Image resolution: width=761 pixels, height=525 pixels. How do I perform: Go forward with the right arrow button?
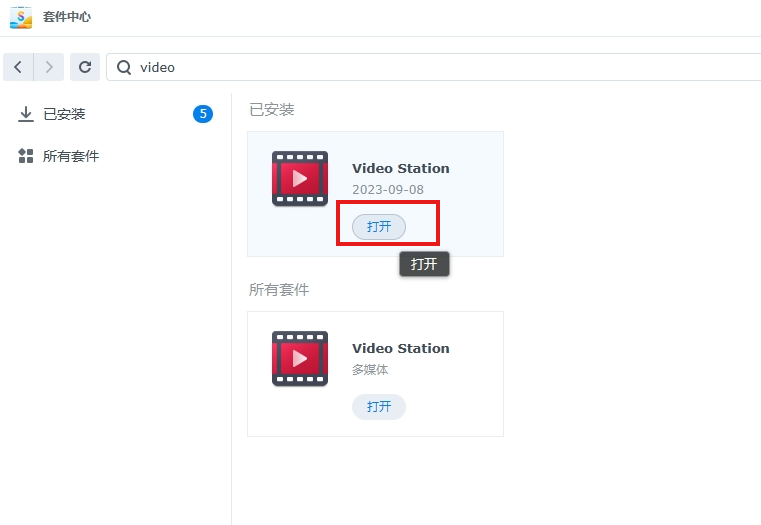pyautogui.click(x=49, y=67)
